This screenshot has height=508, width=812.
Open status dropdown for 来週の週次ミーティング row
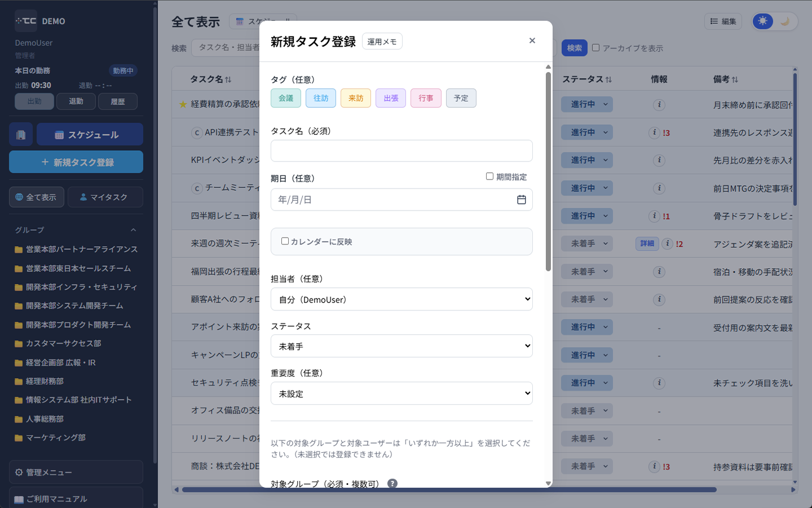click(x=587, y=243)
